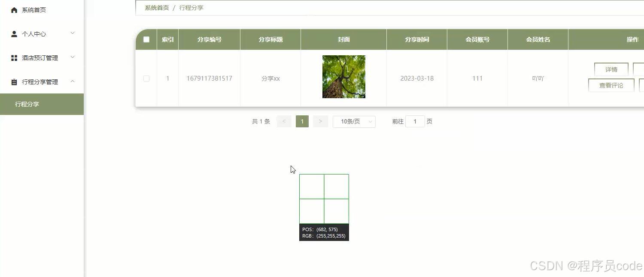
Task: Open comments via the 查看评论 button
Action: click(611, 85)
